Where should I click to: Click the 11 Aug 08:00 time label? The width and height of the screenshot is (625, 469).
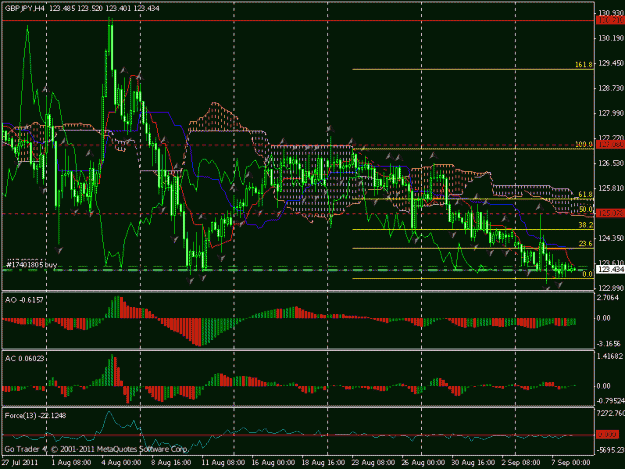point(223,462)
